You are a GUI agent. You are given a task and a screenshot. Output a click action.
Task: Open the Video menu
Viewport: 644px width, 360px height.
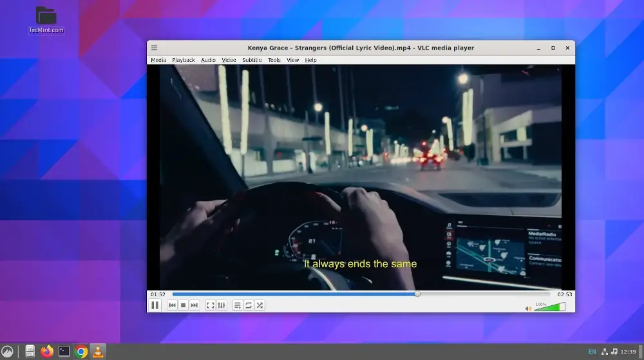coord(229,60)
